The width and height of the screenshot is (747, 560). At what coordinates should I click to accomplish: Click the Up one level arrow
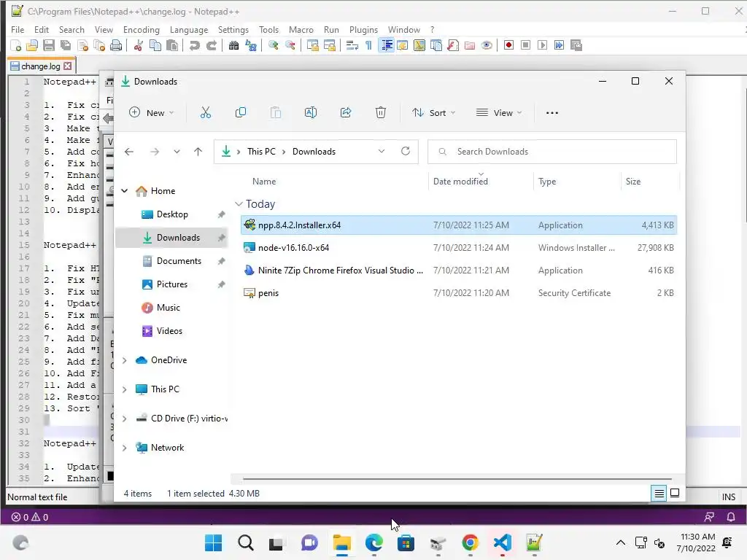click(x=198, y=152)
